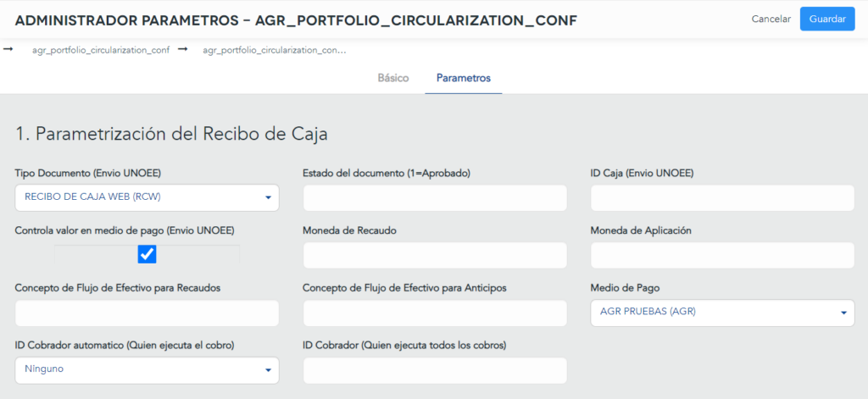Click the RECIBO DE CAJA WEB (RCW) selection
The image size is (868, 399).
(x=93, y=197)
